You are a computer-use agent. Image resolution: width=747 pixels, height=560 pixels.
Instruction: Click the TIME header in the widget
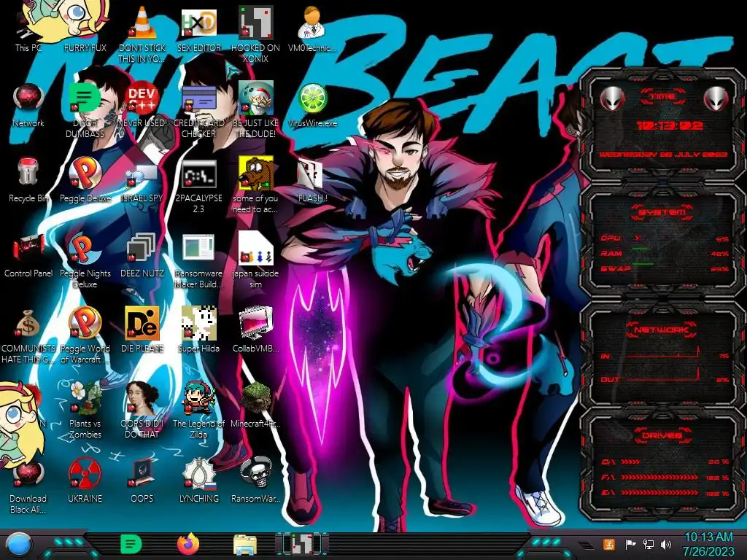click(662, 97)
